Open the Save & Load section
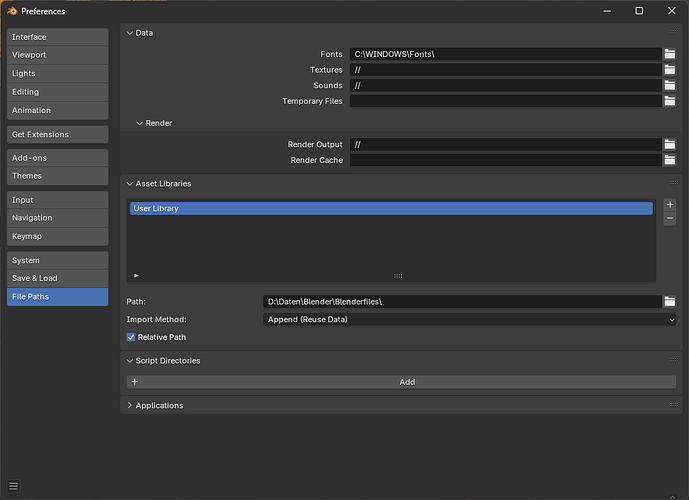 (58, 278)
